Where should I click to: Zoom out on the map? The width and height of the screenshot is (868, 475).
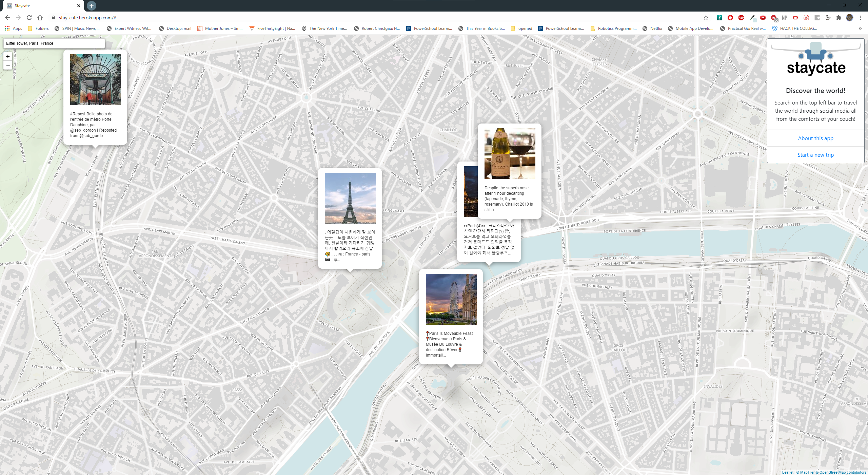point(8,65)
